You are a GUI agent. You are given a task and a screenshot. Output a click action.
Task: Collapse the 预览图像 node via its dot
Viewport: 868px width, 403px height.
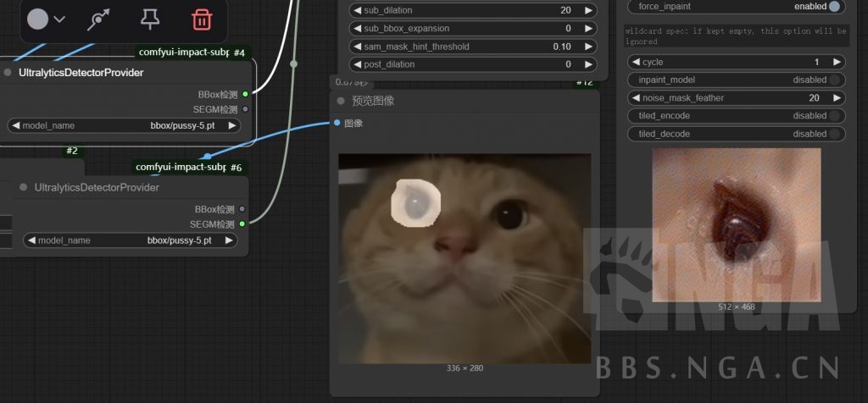pyautogui.click(x=341, y=101)
